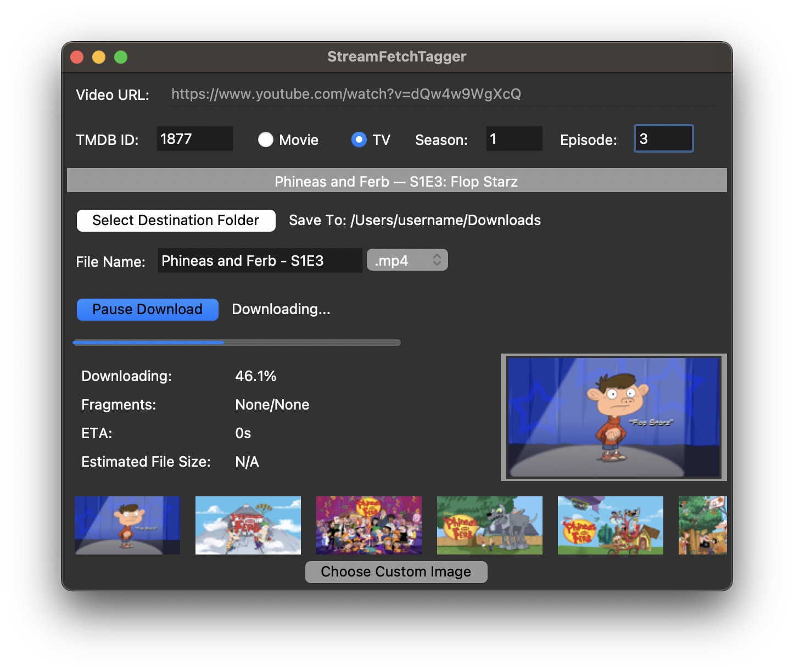
Task: Click the download progress bar
Action: (x=237, y=343)
